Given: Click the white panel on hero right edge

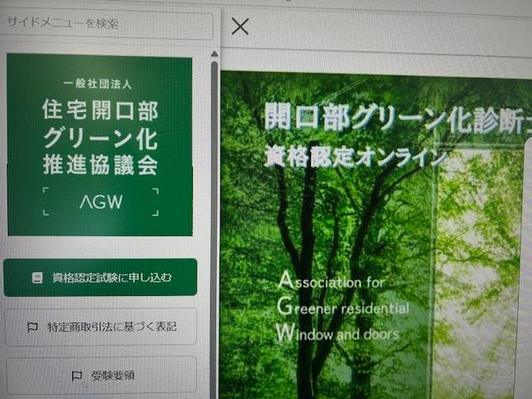Looking at the screenshot, I should tap(527, 249).
